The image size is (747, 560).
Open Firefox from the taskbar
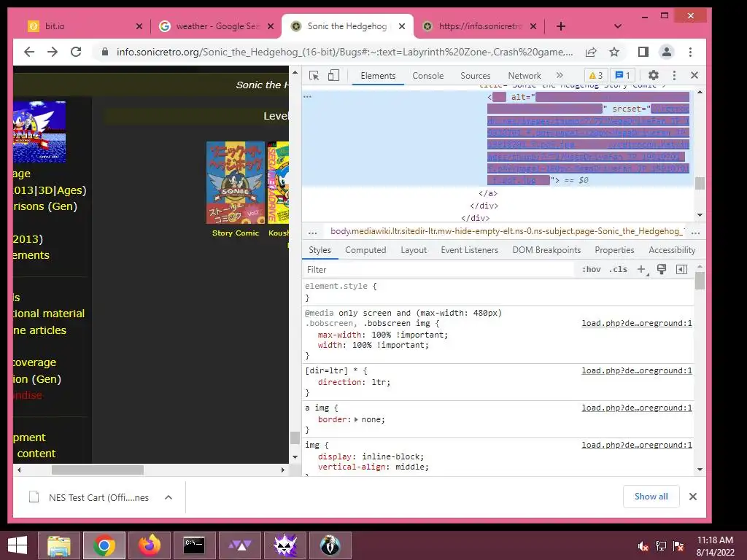tap(150, 545)
